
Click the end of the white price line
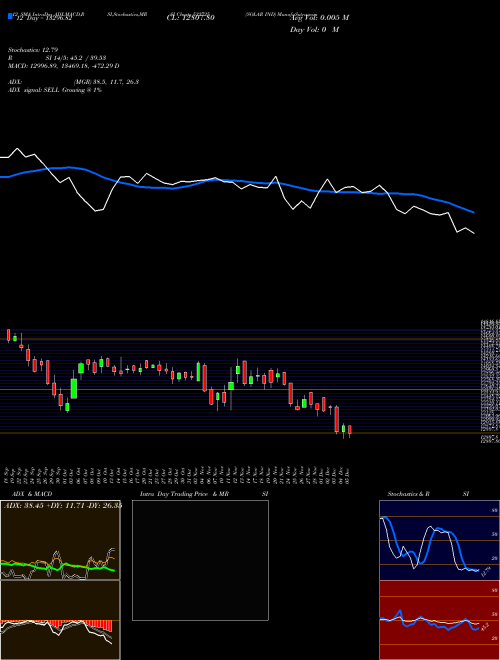474,233
